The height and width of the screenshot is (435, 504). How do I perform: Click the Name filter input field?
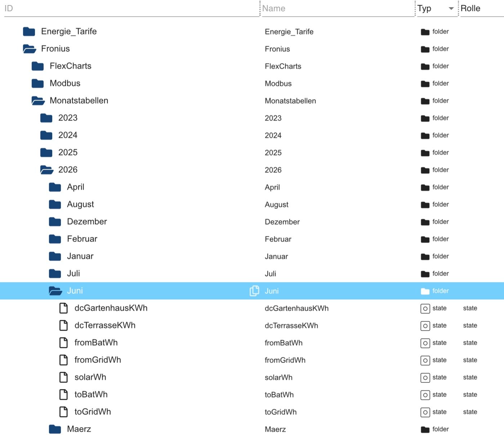pyautogui.click(x=338, y=8)
